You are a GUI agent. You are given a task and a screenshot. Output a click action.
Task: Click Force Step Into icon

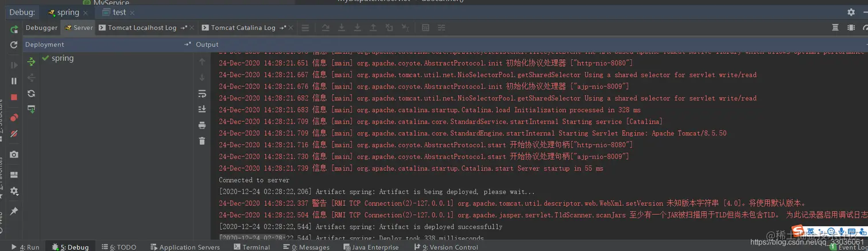click(357, 28)
